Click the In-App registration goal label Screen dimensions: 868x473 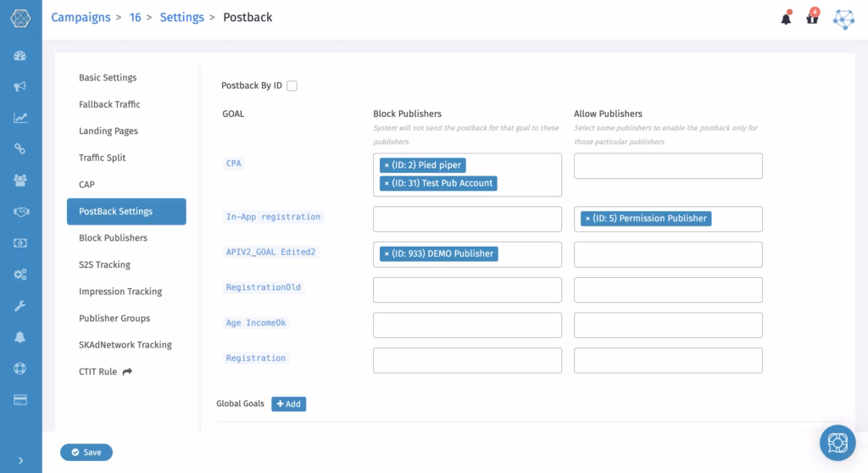pyautogui.click(x=273, y=216)
